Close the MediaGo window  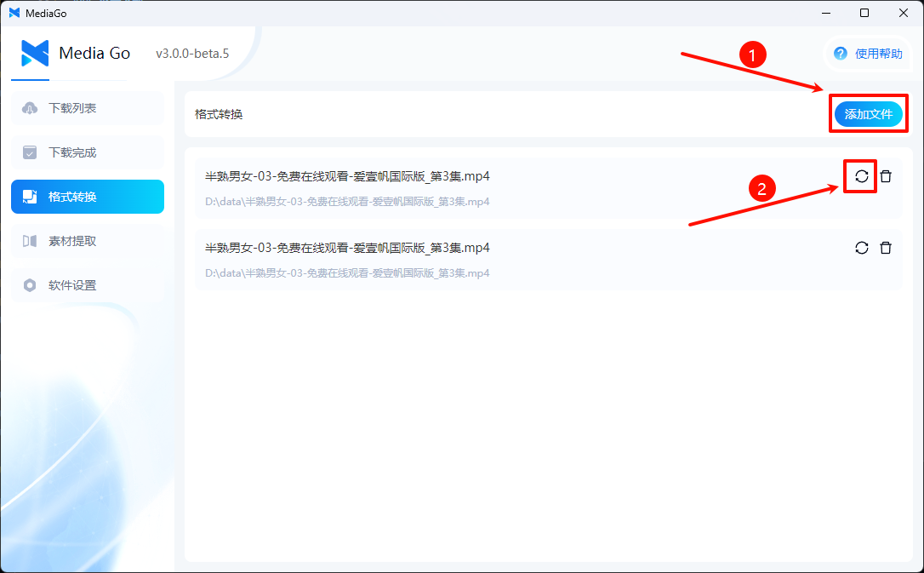(903, 13)
